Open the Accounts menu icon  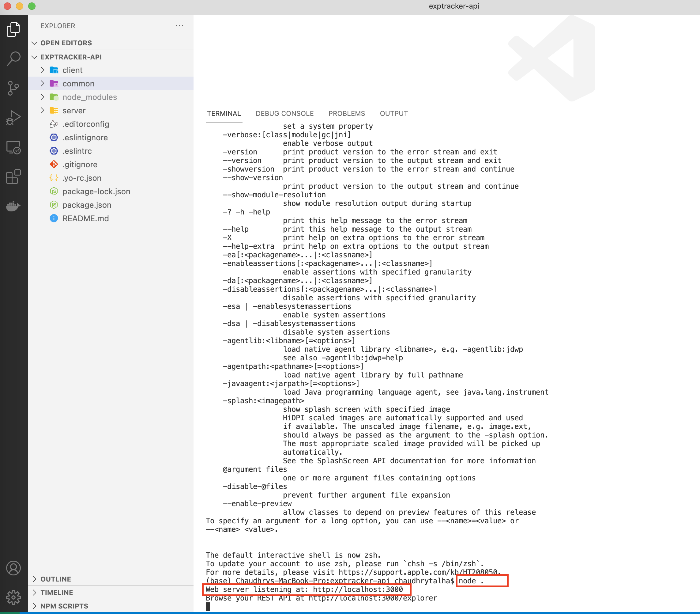tap(13, 568)
